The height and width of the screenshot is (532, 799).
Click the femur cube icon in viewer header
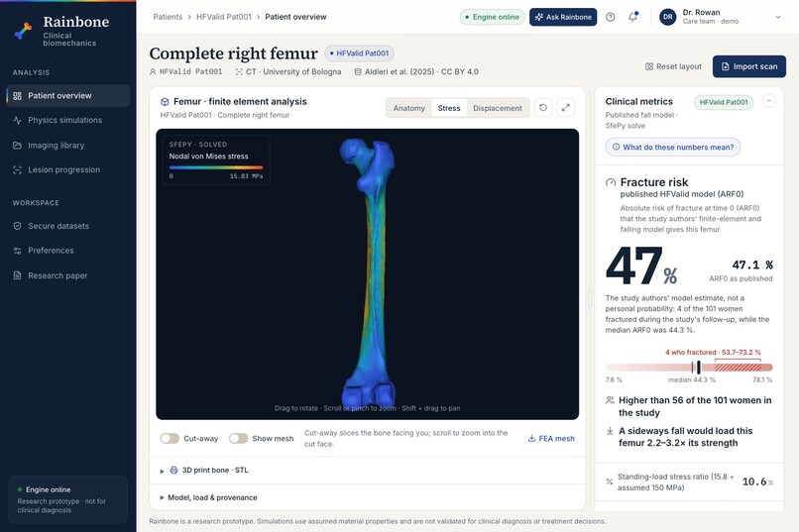(x=165, y=102)
